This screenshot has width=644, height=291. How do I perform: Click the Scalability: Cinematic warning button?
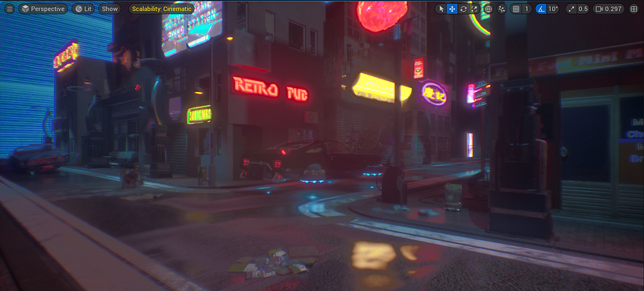(x=162, y=9)
